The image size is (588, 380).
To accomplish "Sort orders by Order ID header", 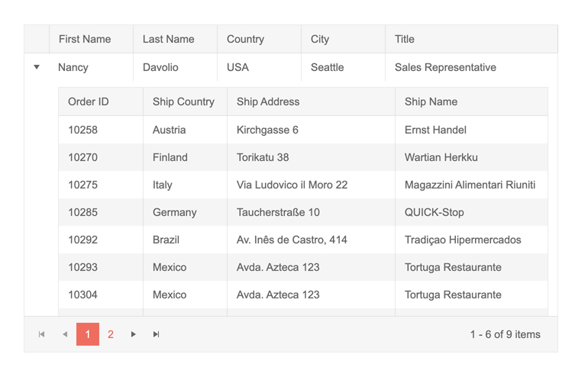I will click(89, 101).
